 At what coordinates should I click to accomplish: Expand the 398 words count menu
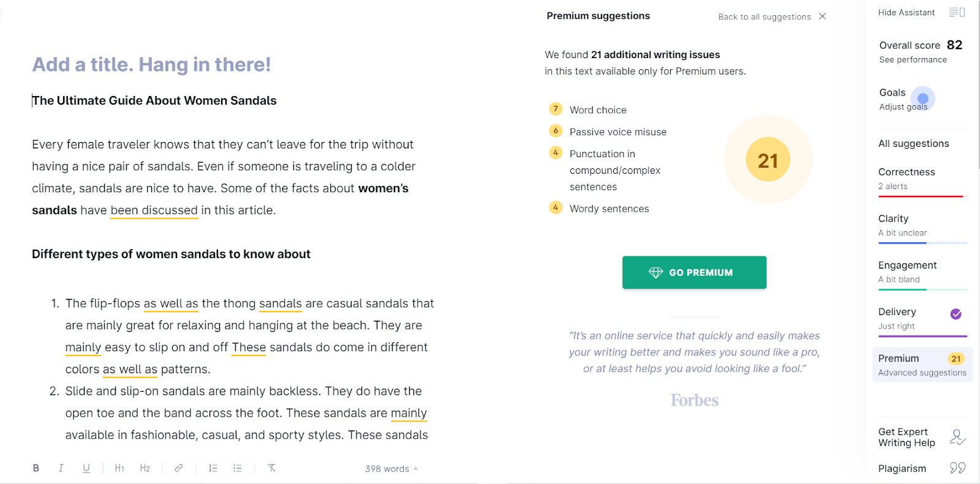pos(391,469)
